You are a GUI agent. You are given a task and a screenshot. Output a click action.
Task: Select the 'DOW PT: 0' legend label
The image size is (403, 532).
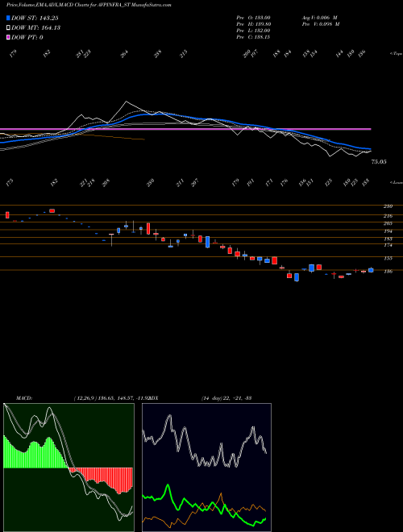[x=27, y=37]
